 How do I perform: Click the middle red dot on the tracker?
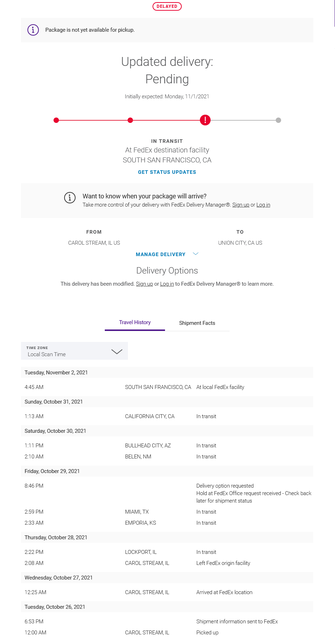(130, 120)
